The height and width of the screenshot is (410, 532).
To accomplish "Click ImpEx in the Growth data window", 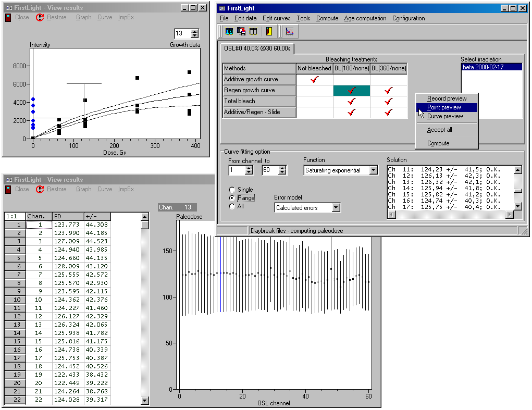I will click(x=126, y=17).
